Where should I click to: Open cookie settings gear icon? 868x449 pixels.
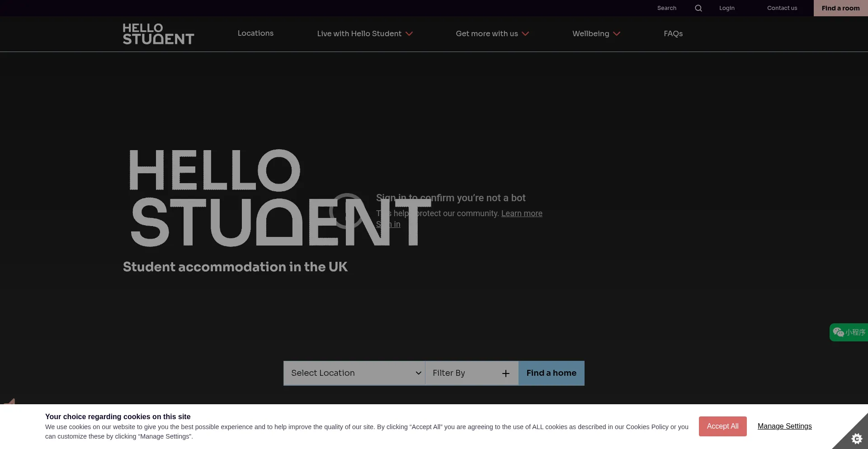click(x=856, y=438)
